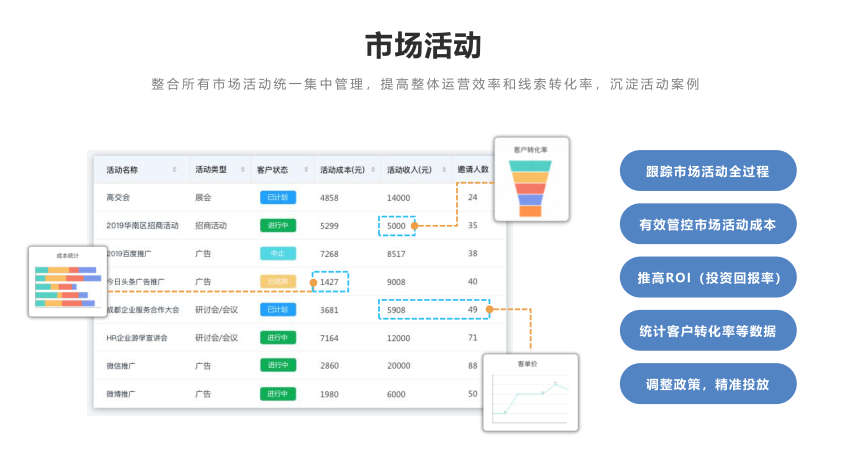Click highlighted income value 5908

point(396,310)
